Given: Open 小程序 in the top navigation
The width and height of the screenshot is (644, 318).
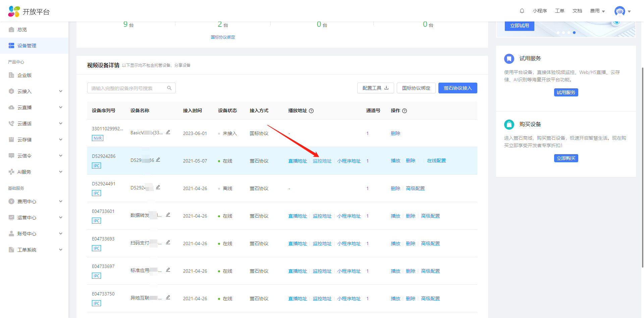Looking at the screenshot, I should (x=540, y=11).
